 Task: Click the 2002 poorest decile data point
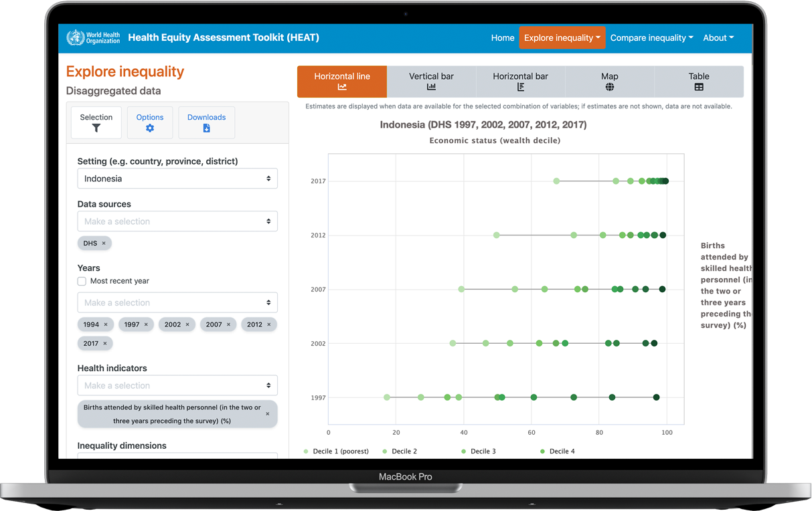click(x=453, y=343)
